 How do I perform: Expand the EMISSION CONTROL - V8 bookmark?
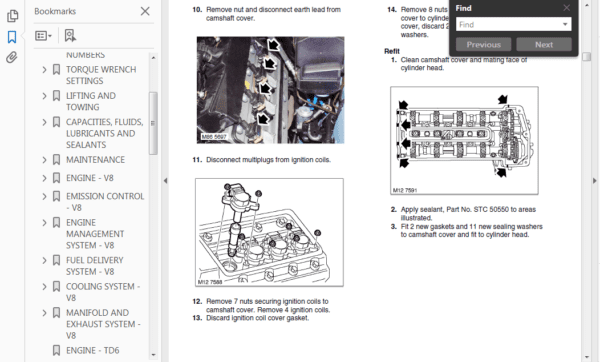coord(44,196)
